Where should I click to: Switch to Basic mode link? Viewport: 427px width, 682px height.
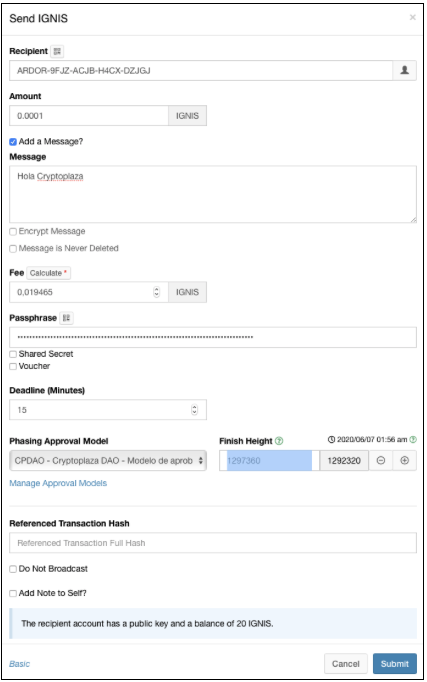coord(20,664)
